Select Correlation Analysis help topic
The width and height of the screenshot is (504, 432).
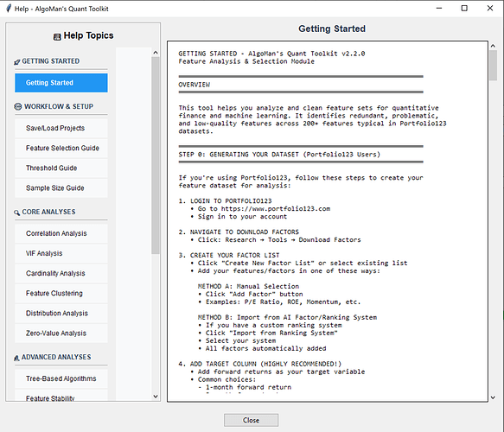point(61,233)
